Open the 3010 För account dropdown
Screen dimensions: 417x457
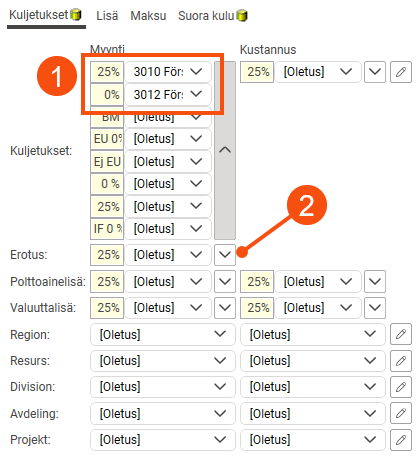click(168, 72)
